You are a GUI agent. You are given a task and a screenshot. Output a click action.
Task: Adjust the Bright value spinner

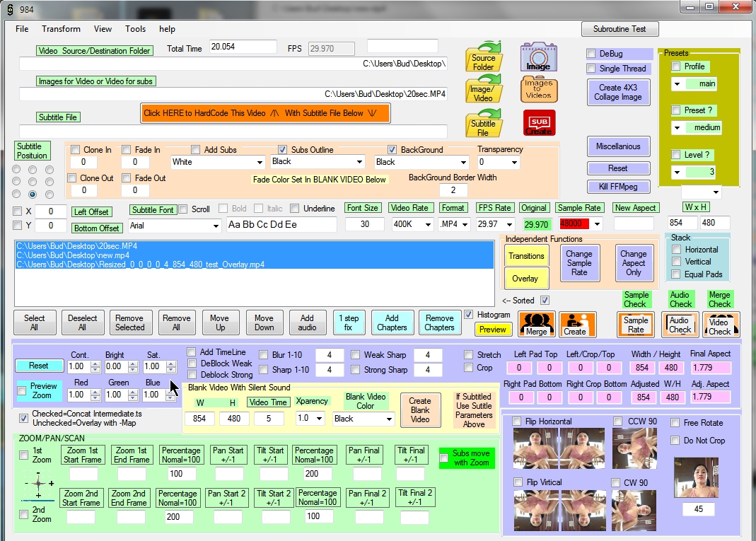(133, 366)
